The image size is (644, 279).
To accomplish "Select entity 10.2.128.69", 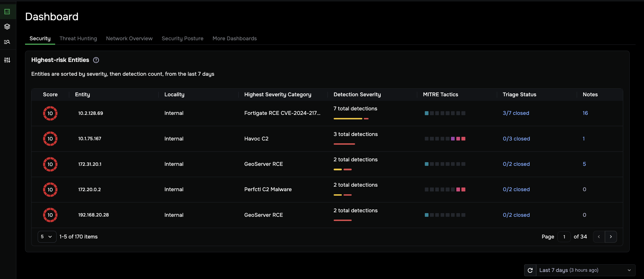I will pyautogui.click(x=91, y=113).
